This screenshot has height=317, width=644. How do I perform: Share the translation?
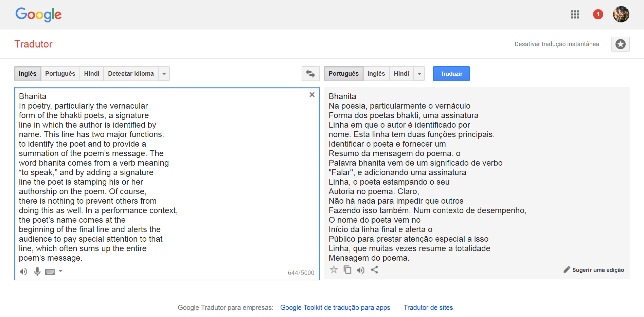tap(374, 270)
